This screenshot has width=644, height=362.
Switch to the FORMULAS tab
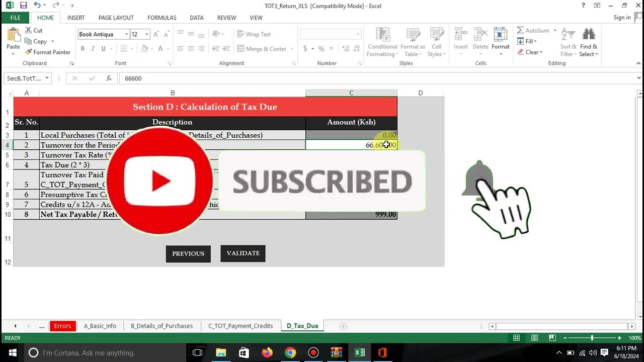click(162, 18)
